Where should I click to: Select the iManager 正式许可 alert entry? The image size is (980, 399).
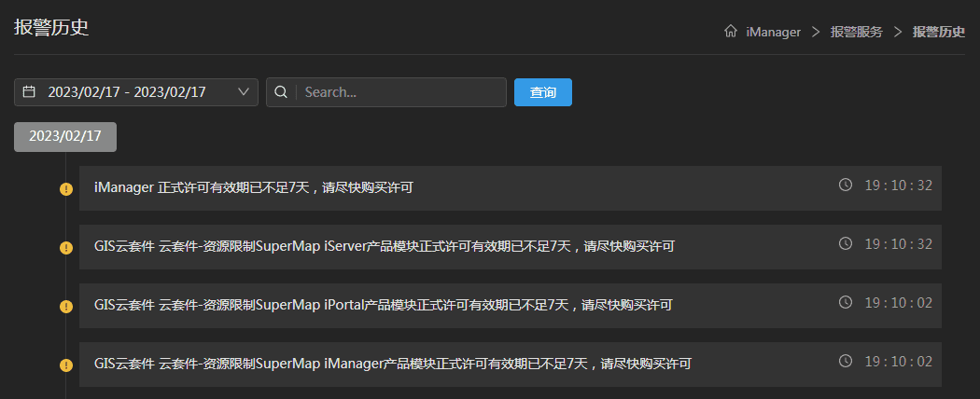pyautogui.click(x=254, y=188)
